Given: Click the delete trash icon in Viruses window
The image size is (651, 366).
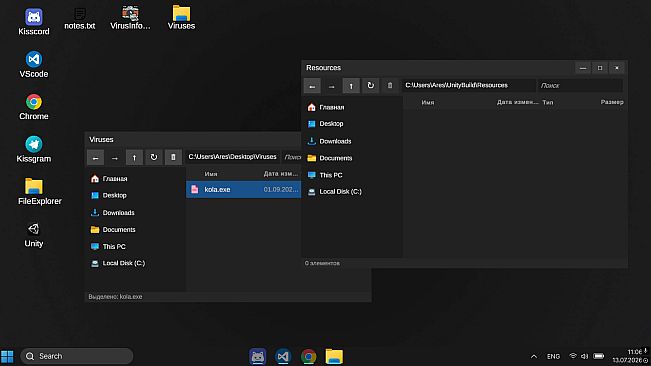Looking at the screenshot, I should coord(173,158).
